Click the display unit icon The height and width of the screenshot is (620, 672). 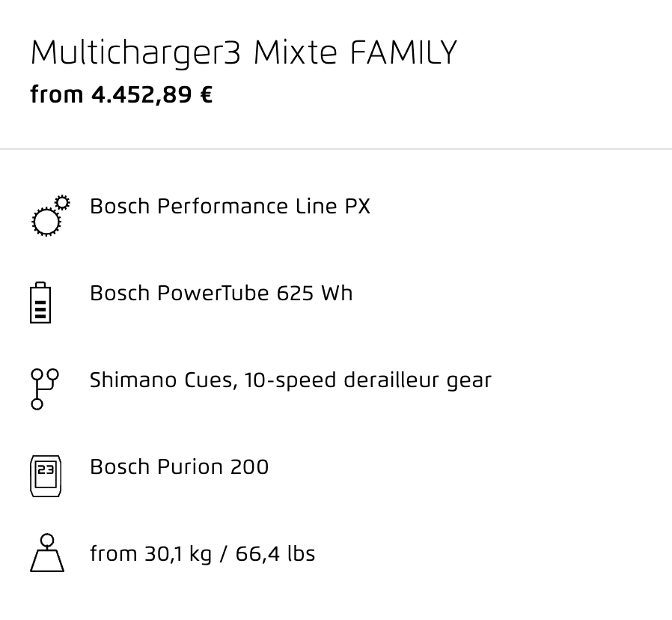pyautogui.click(x=46, y=476)
